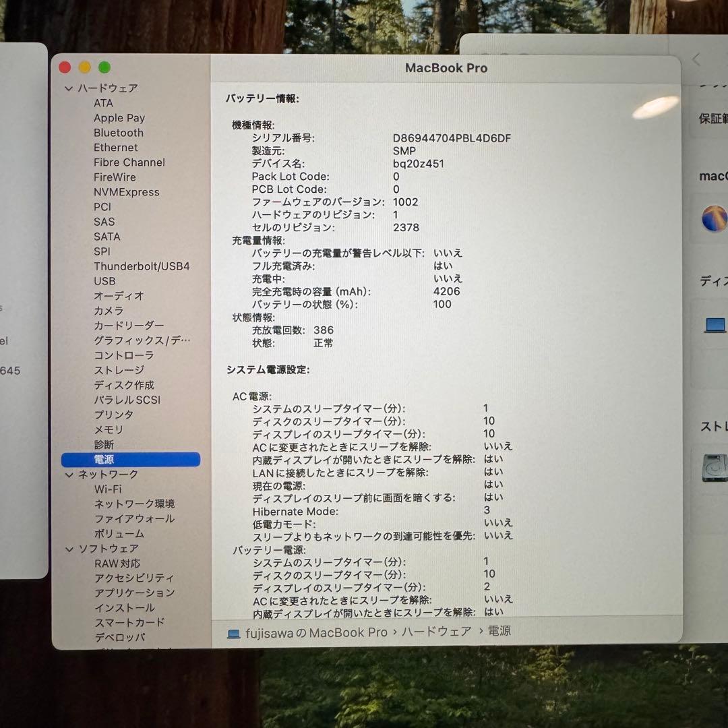
Task: Select Thunderbolt/USB4 in the sidebar
Action: [142, 266]
